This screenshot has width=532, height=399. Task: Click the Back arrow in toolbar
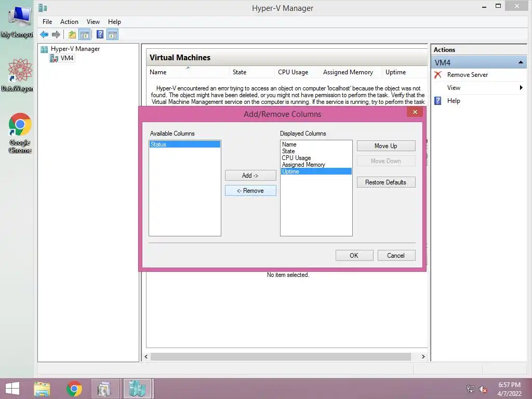pos(44,35)
